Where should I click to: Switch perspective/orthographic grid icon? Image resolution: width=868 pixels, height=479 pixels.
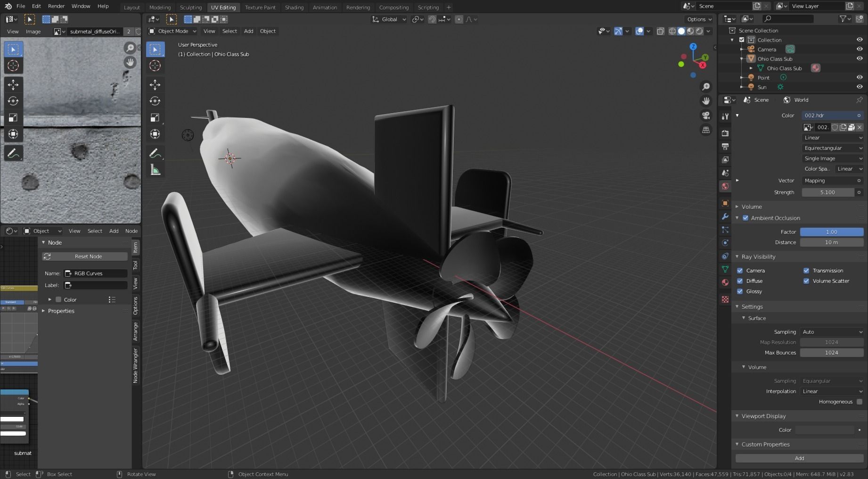coord(706,130)
